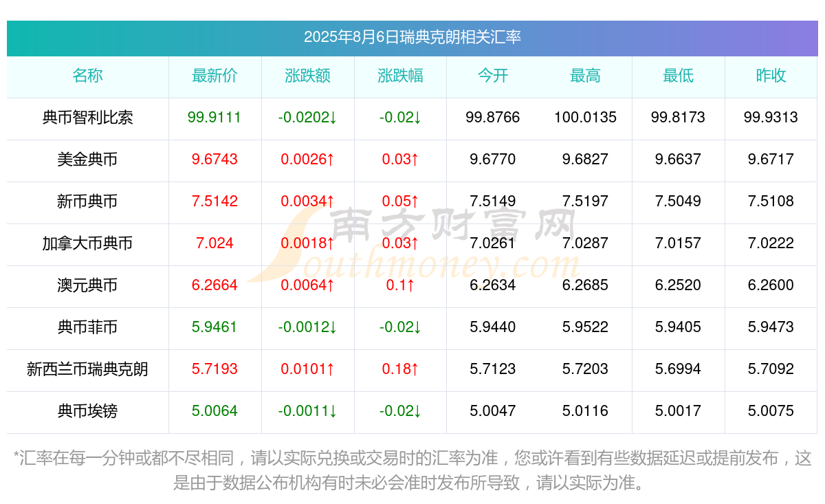
Task: Click the title 2025年8月6日瑞典克朗相关汇率
Action: click(x=412, y=36)
